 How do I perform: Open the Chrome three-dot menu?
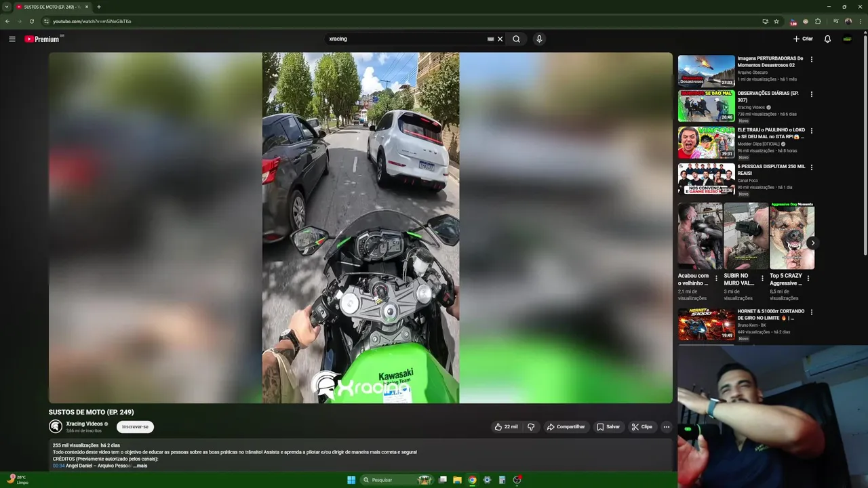click(860, 21)
